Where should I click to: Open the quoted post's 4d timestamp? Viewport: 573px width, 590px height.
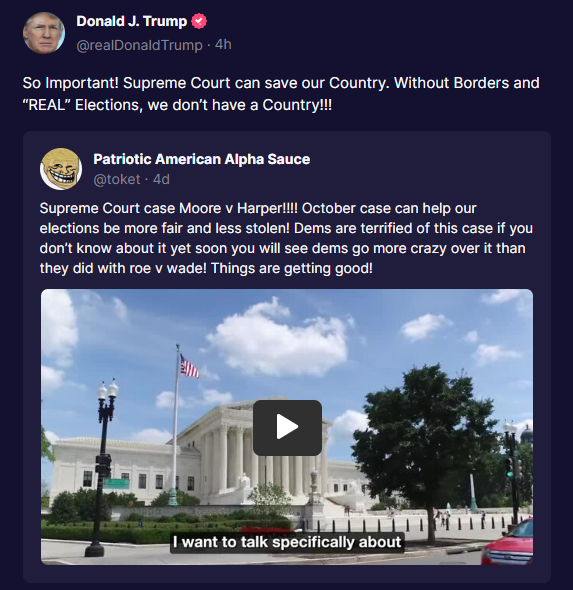pyautogui.click(x=161, y=179)
